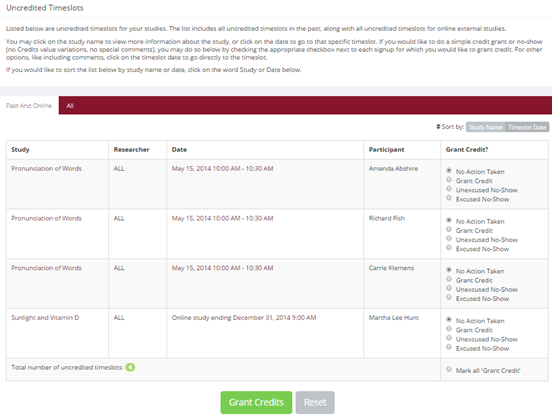
Task: Click the Sort by arrows icon
Action: (438, 127)
